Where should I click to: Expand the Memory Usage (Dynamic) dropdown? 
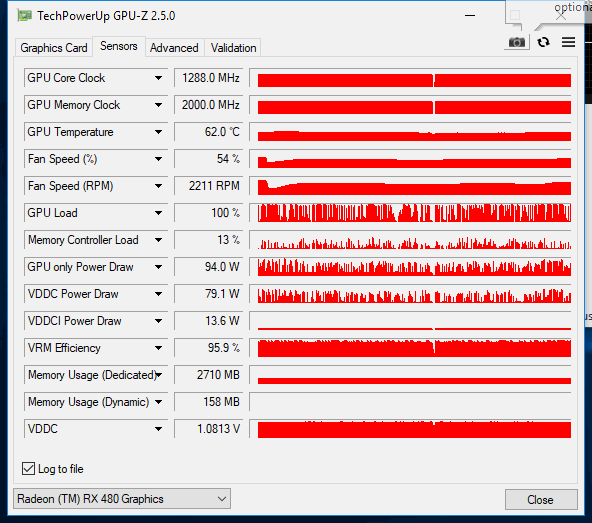point(158,402)
